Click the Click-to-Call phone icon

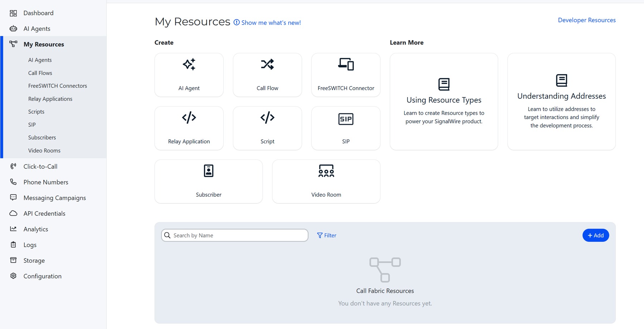click(x=13, y=166)
